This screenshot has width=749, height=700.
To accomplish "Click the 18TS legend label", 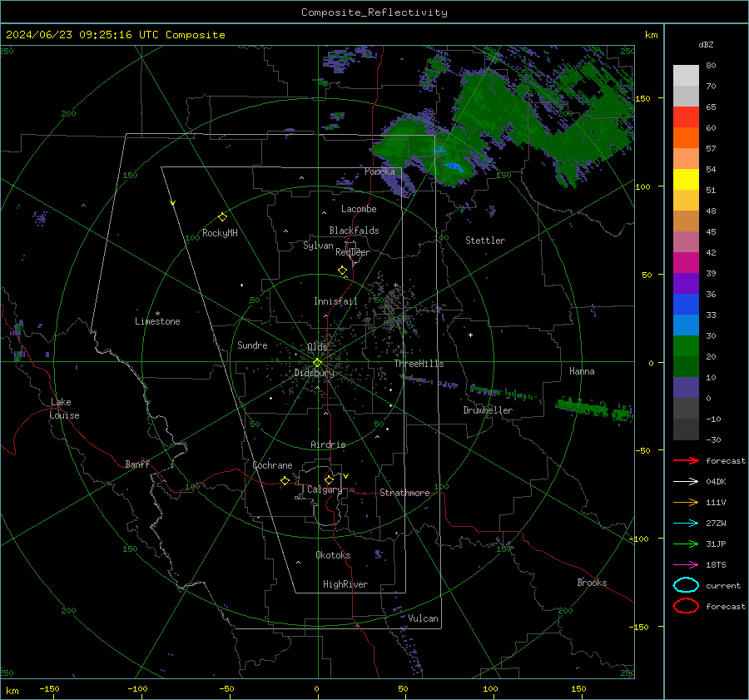I will pyautogui.click(x=716, y=565).
